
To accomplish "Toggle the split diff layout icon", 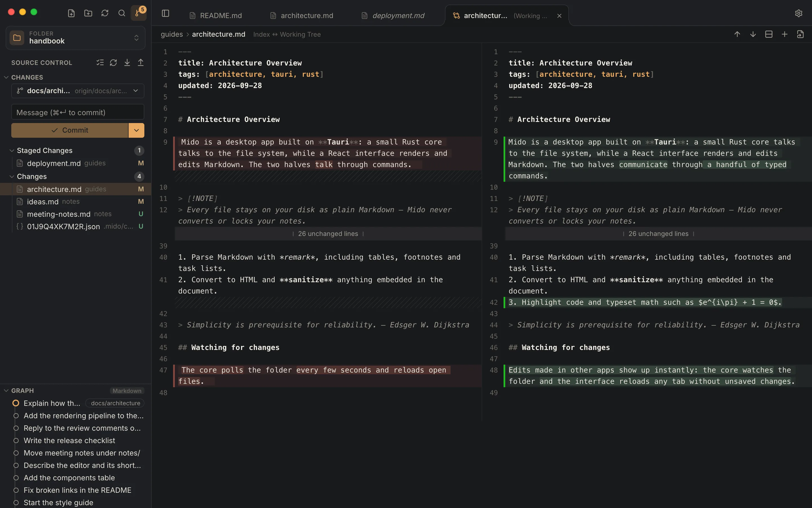I will pos(769,34).
